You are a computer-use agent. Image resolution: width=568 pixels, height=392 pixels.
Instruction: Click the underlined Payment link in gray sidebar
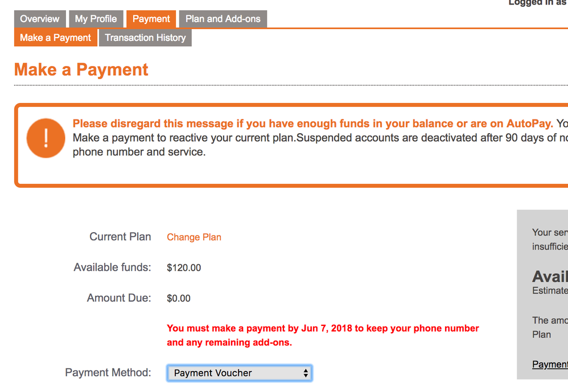[x=550, y=364]
